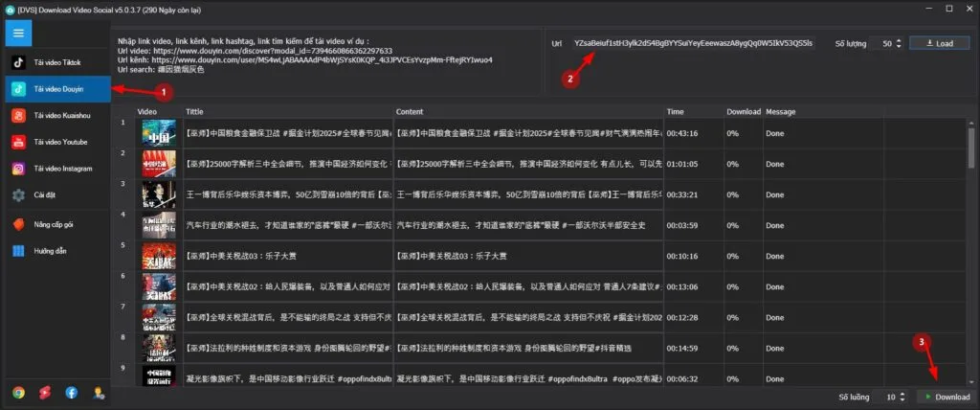Click the Download column header
Image resolution: width=980 pixels, height=410 pixels.
743,111
